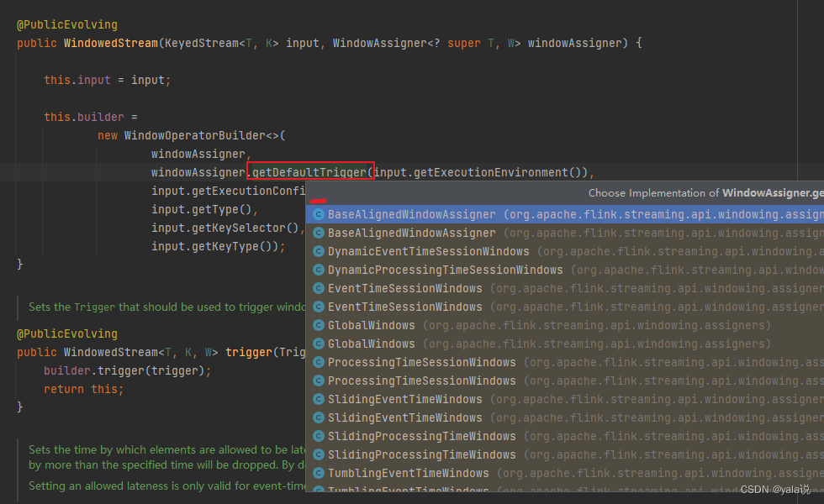Click the getDefaultTrigger method call in code
The width and height of the screenshot is (824, 504).
tap(309, 172)
